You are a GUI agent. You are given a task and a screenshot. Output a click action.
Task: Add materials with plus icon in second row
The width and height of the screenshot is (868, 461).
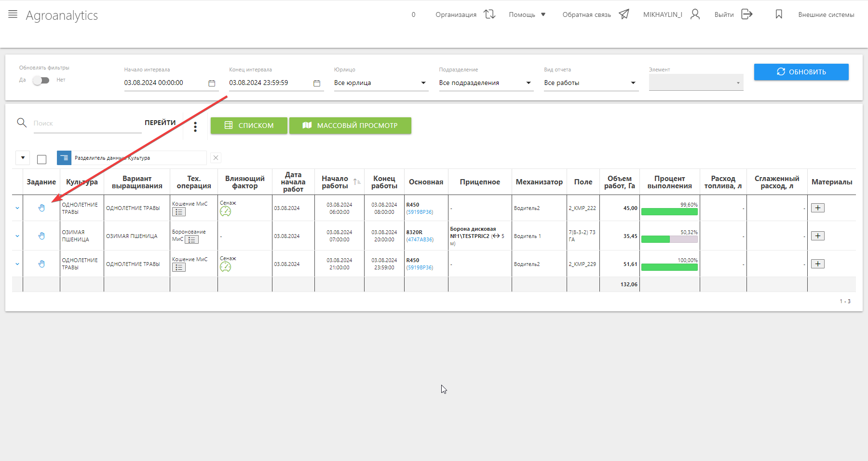pos(817,236)
